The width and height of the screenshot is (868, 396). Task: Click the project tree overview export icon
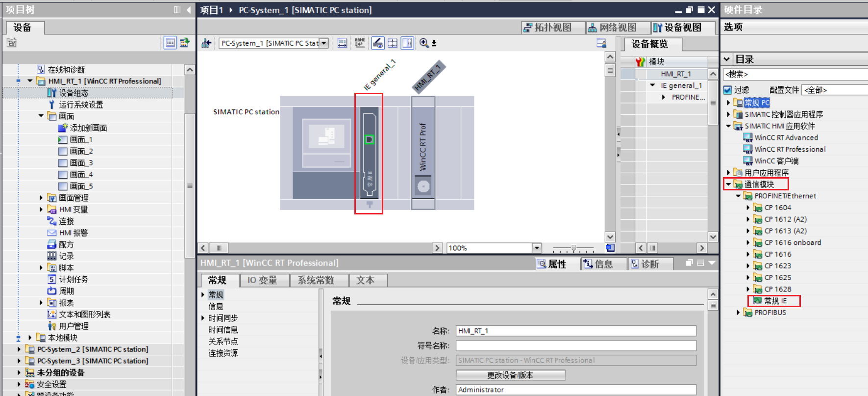point(184,43)
